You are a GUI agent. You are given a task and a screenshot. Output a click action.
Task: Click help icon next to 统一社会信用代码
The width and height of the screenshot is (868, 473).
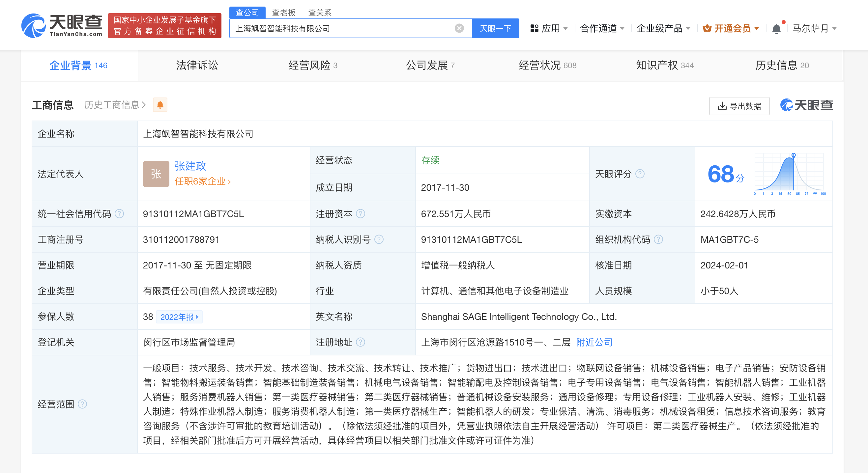119,213
